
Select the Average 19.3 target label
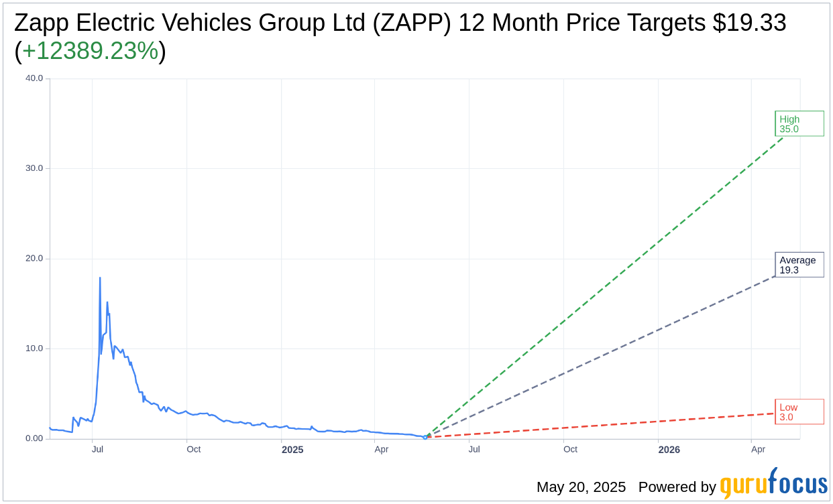pos(799,265)
